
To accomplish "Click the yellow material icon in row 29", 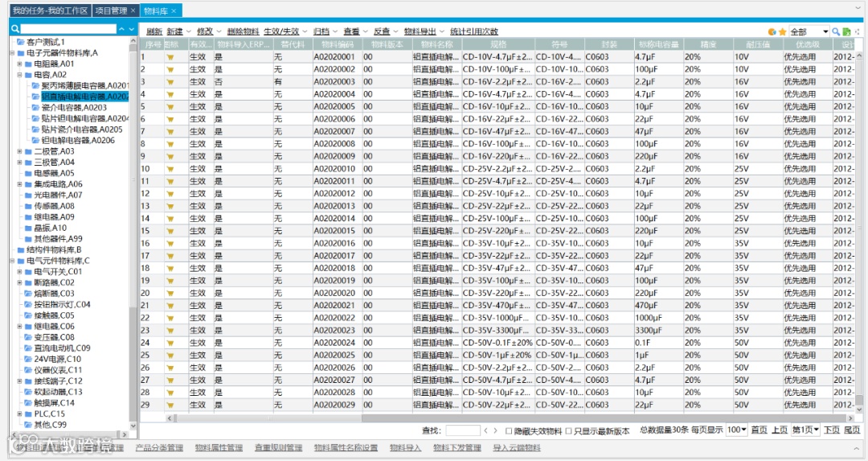I will point(170,405).
